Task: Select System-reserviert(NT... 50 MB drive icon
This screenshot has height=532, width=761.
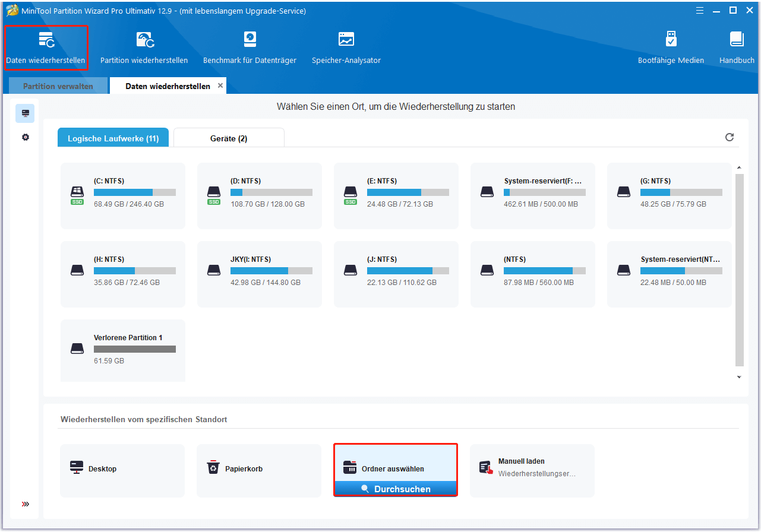Action: (624, 270)
